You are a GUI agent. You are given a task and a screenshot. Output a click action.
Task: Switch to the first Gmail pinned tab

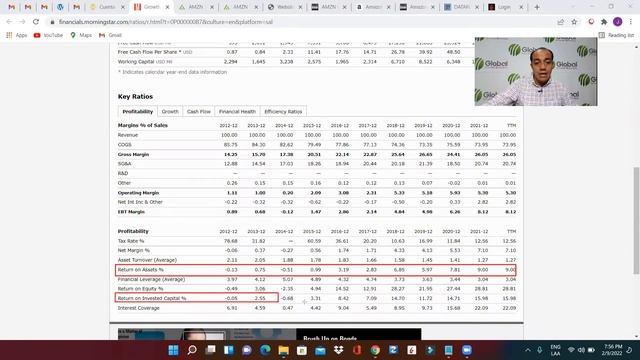pyautogui.click(x=11, y=7)
